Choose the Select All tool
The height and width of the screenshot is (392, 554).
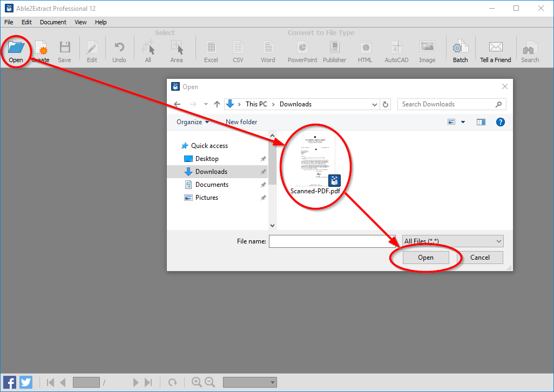[x=148, y=47]
